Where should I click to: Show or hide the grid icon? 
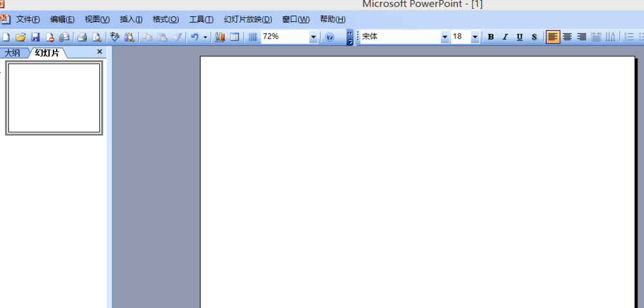[x=253, y=37]
